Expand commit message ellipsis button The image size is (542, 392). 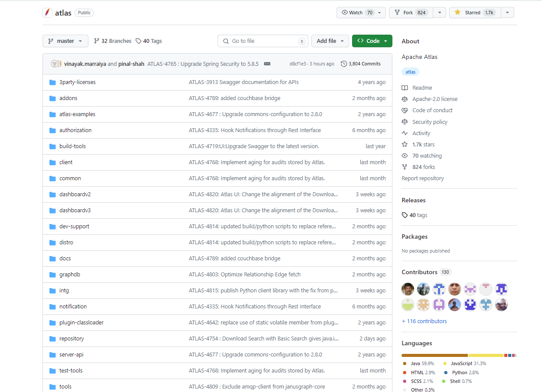(x=267, y=64)
